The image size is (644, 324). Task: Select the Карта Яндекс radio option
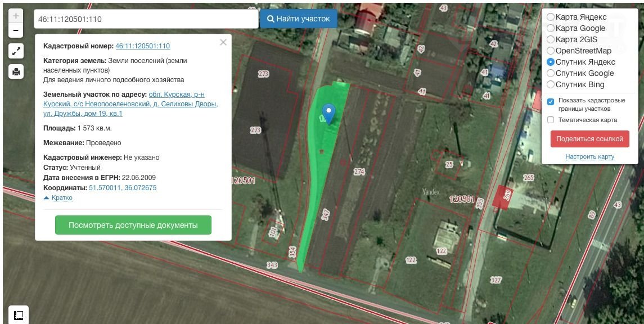tap(551, 17)
